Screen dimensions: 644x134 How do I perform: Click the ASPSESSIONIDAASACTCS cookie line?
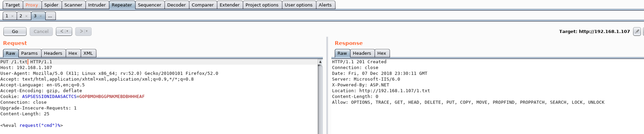click(72, 96)
